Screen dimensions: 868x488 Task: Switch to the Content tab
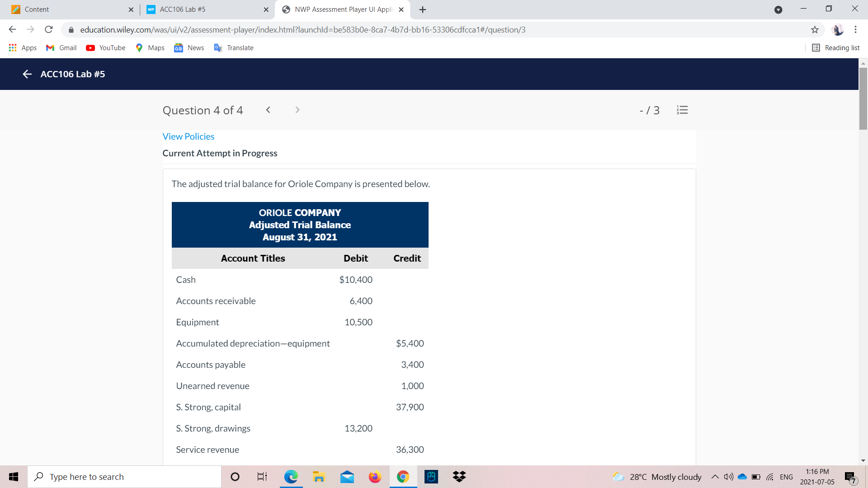click(68, 9)
